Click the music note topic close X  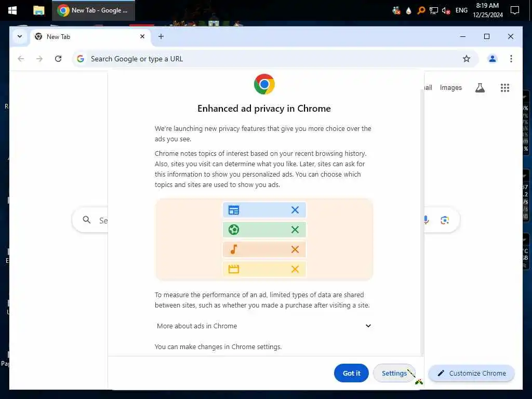295,249
